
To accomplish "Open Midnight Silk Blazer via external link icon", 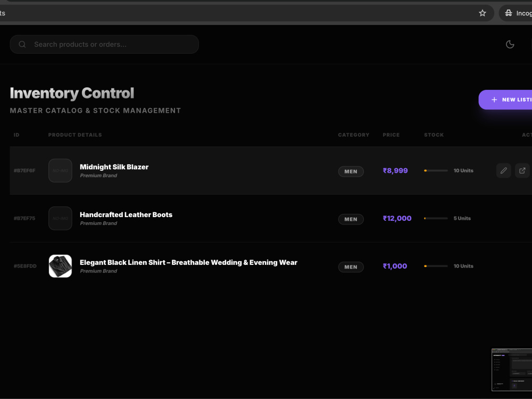I will click(x=522, y=170).
